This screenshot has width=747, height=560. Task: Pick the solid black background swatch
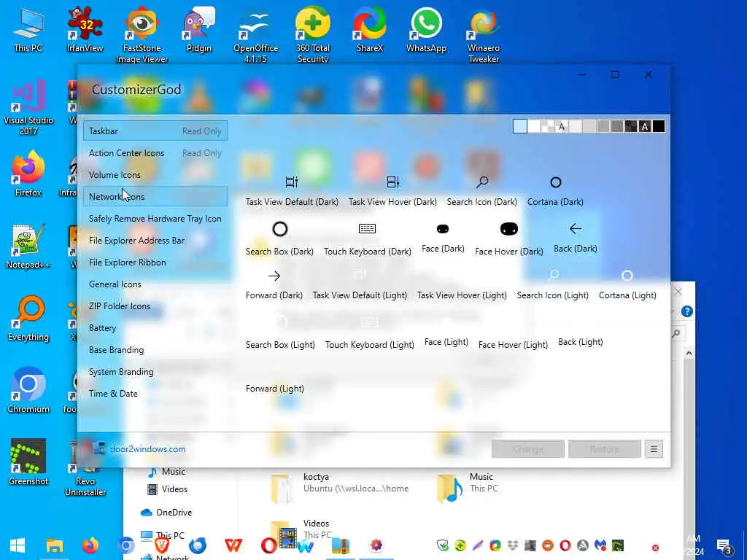[659, 126]
